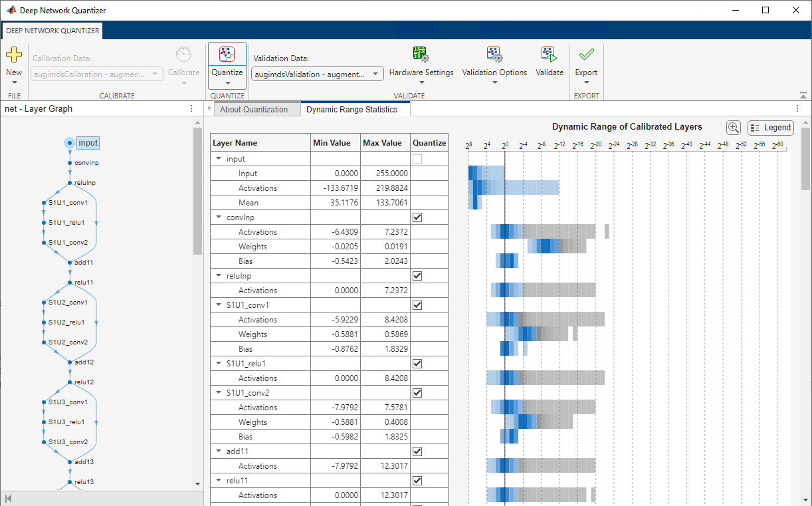Uncheck Quantize checkbox for S1U1_conv1
Screen dimensions: 812x506
[x=417, y=305]
